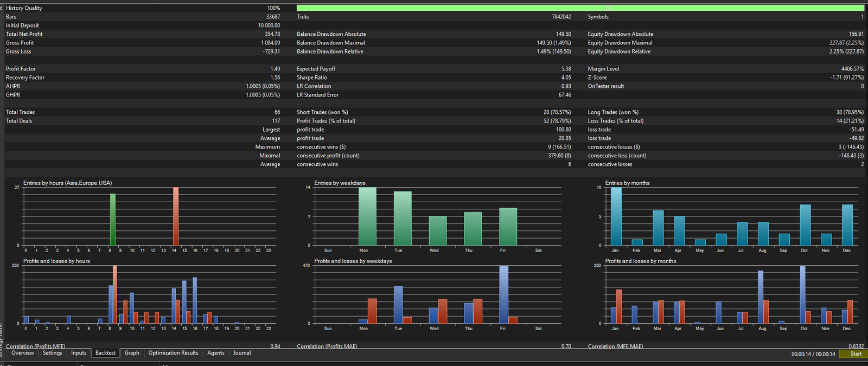Click the 'Symbols' label

598,17
